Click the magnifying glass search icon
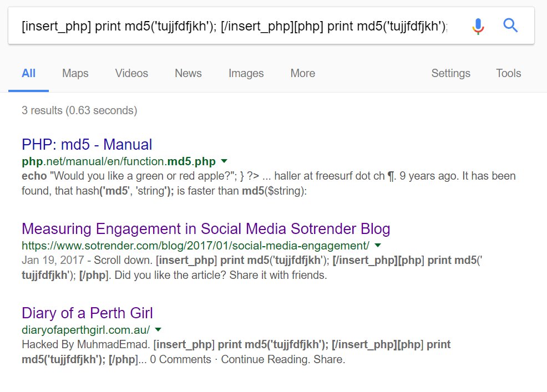The image size is (547, 392). coord(510,25)
